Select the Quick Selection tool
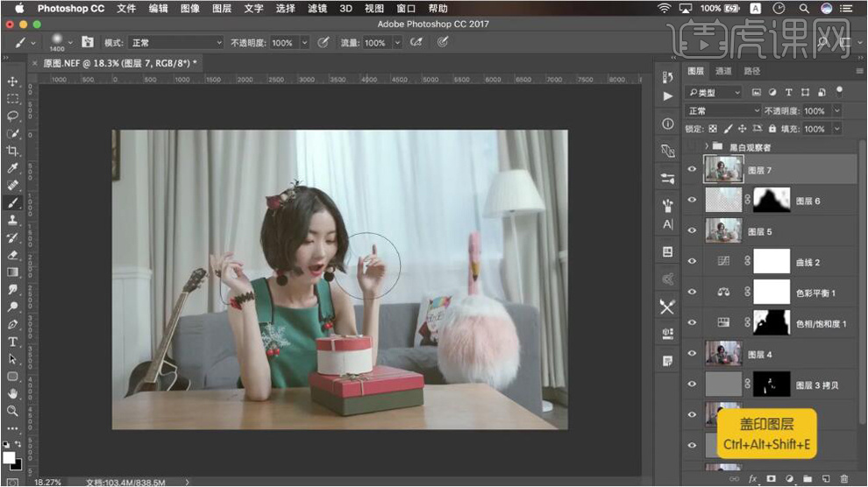This screenshot has height=487, width=868. point(12,134)
